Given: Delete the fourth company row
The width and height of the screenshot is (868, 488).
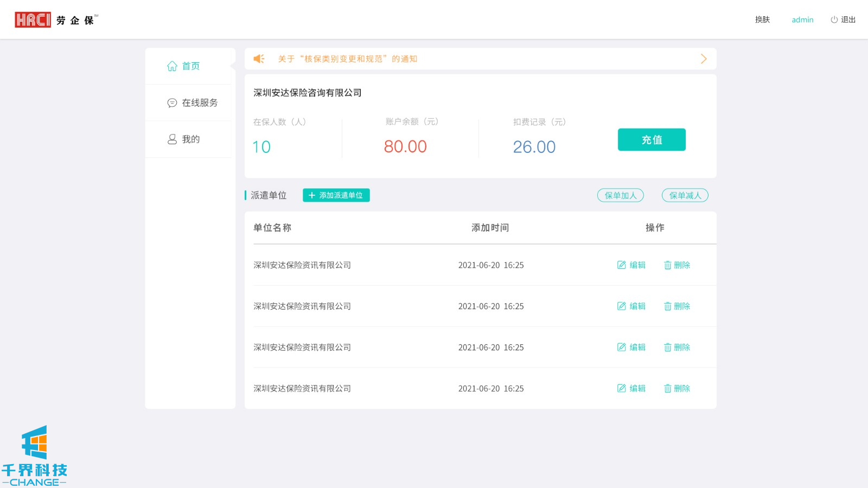Looking at the screenshot, I should pyautogui.click(x=677, y=389).
